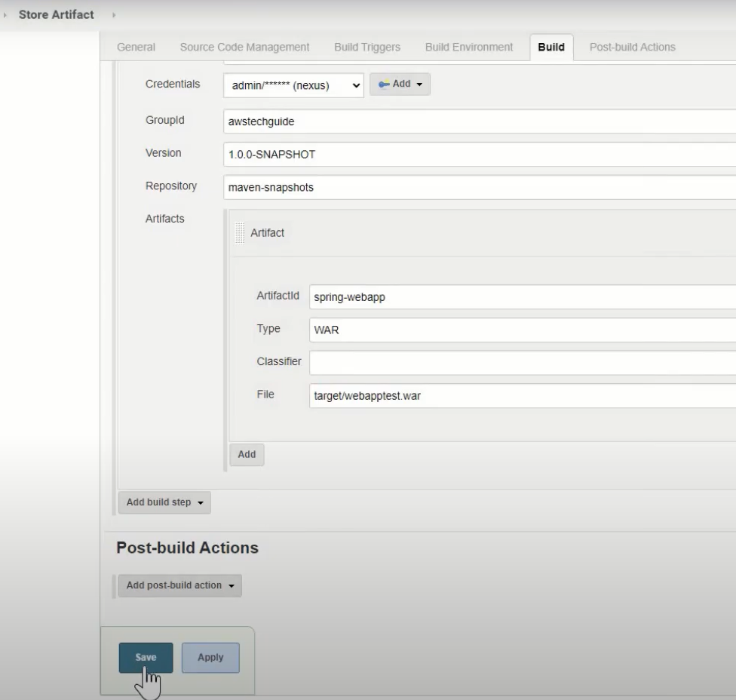Click the Version label

pyautogui.click(x=164, y=153)
